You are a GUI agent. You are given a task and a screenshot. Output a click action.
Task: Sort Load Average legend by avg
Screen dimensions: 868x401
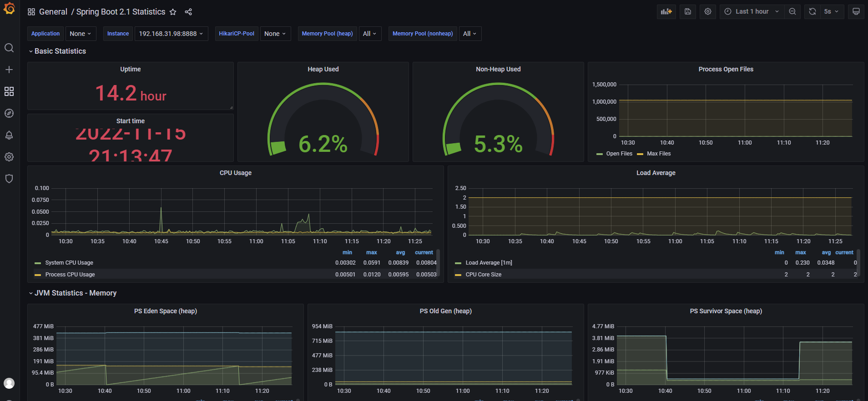pyautogui.click(x=826, y=252)
